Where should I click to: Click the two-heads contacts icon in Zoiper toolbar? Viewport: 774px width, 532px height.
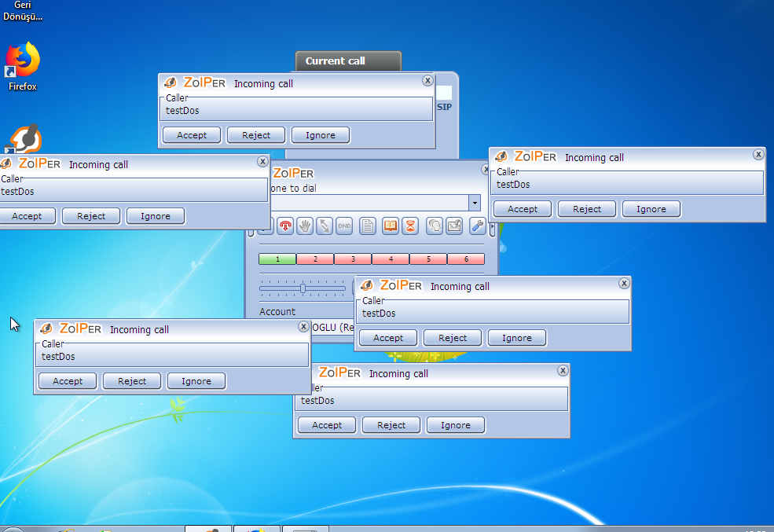point(435,226)
